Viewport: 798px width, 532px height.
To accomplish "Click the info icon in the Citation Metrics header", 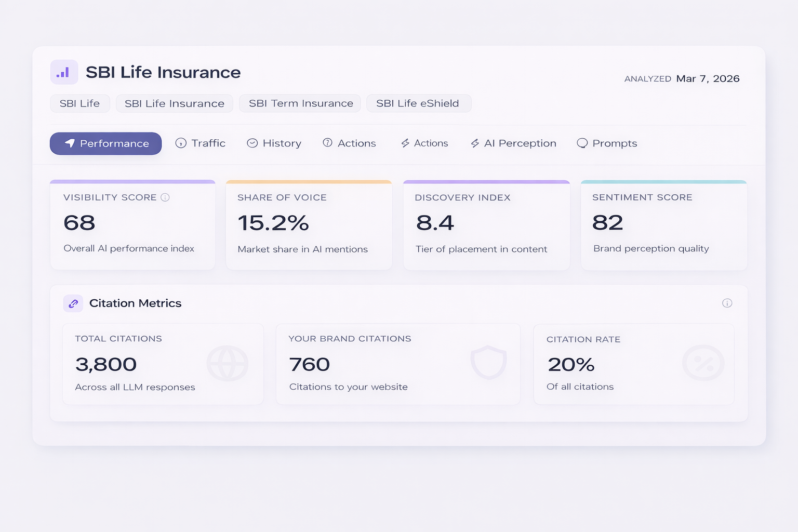I will pos(727,303).
